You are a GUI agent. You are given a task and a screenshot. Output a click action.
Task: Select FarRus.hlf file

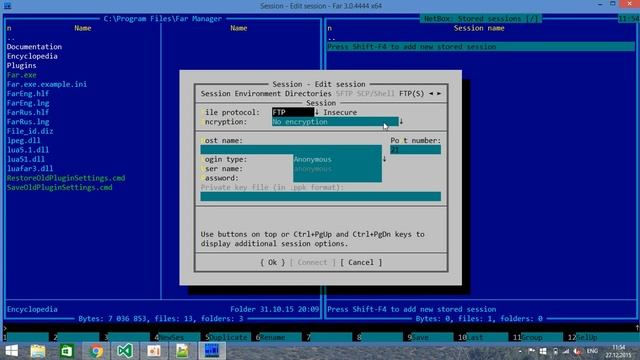28,112
